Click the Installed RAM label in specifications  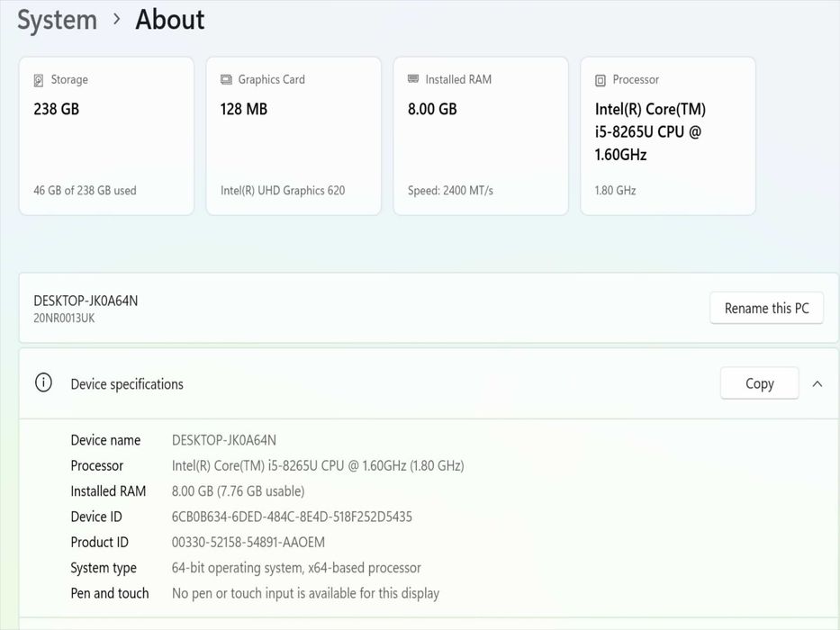click(108, 491)
